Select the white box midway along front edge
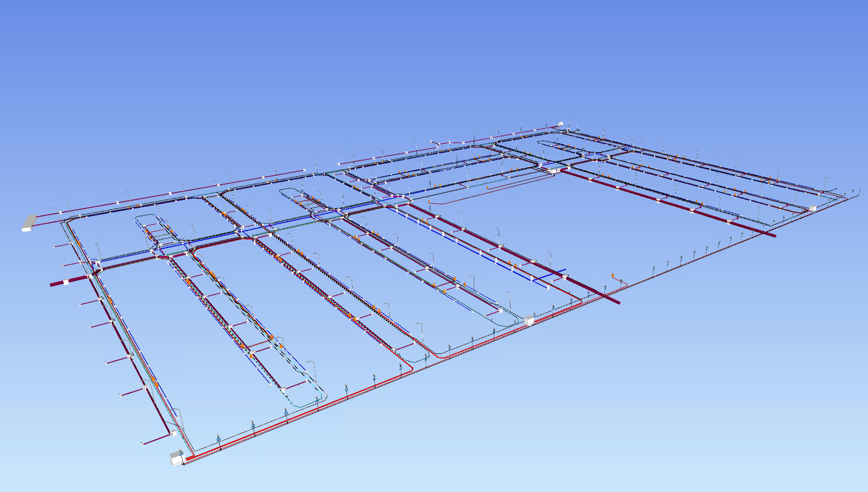 (x=529, y=320)
